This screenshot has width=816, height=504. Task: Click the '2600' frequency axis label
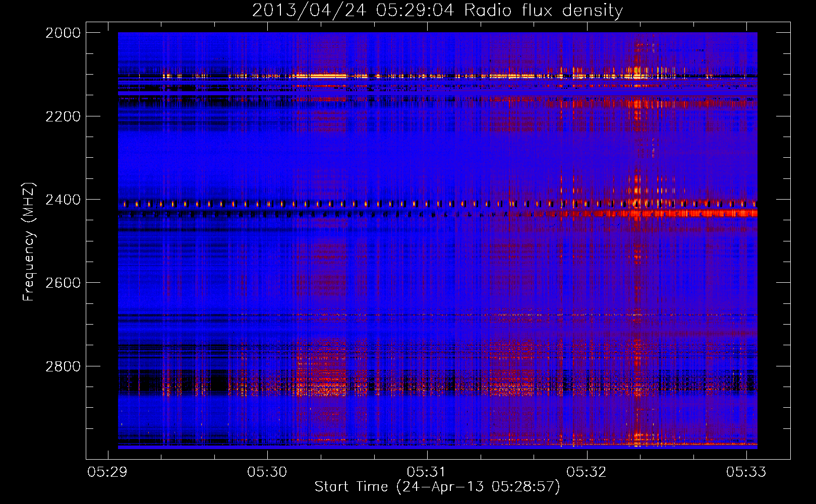point(63,283)
